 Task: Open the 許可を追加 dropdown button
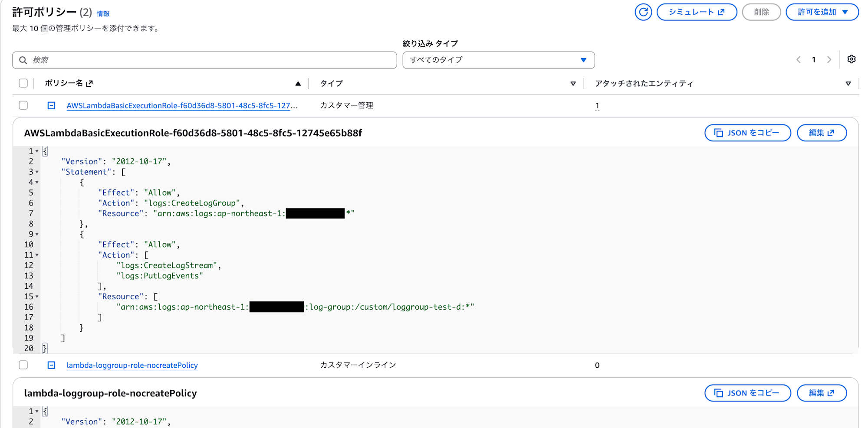click(822, 12)
